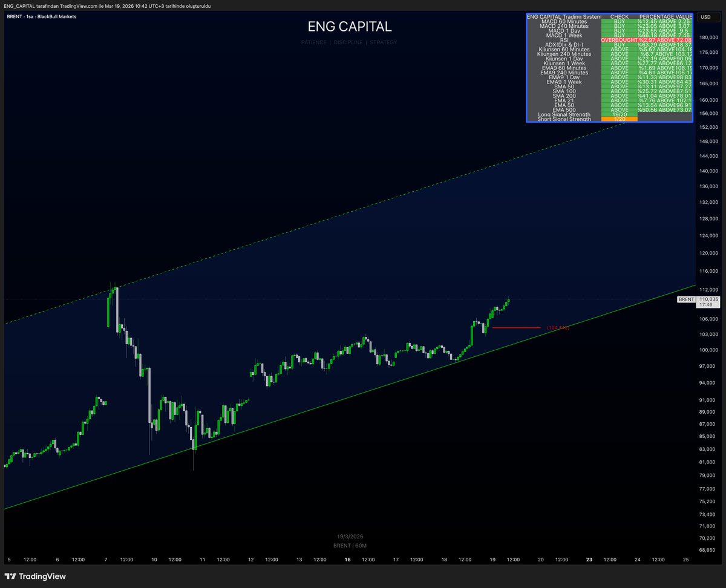Click the 'Short Signal Strength' label
726x588 pixels.
click(x=564, y=119)
